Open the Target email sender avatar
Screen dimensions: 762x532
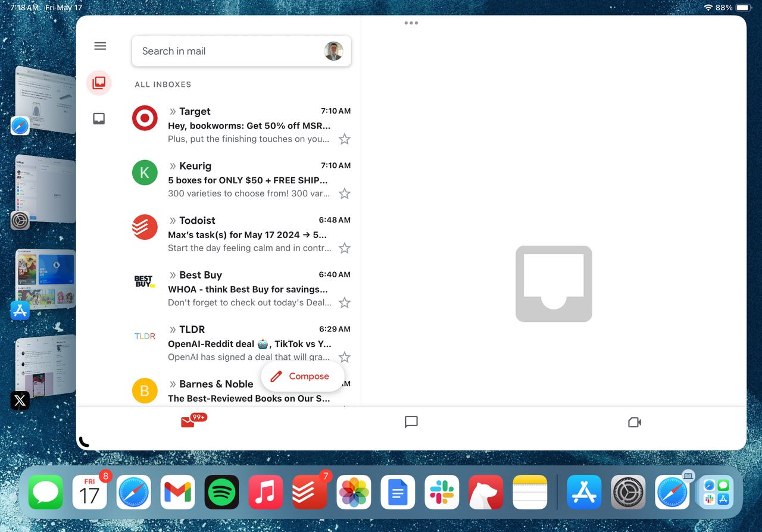(x=145, y=118)
